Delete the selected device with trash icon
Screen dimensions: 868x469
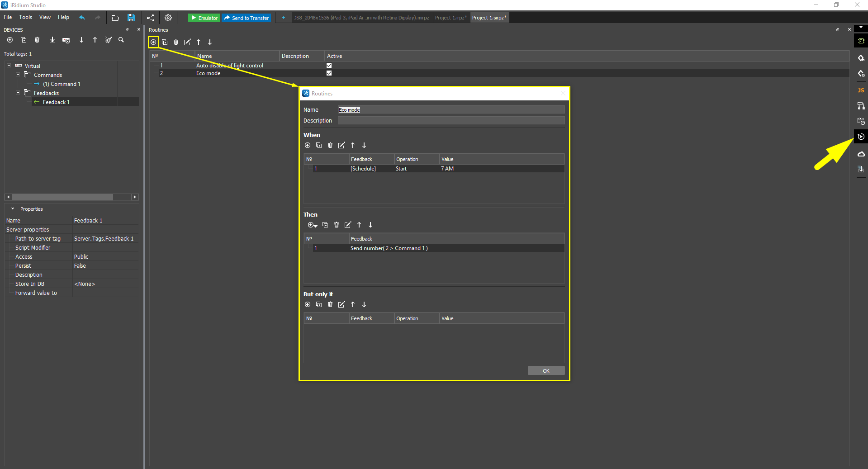point(37,40)
